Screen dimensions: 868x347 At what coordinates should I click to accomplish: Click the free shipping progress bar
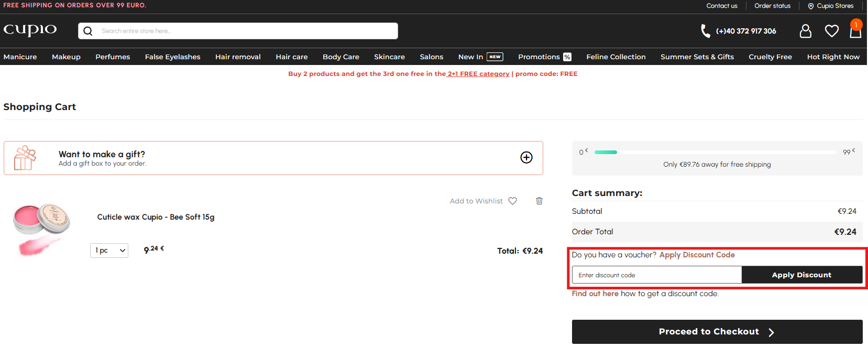716,152
